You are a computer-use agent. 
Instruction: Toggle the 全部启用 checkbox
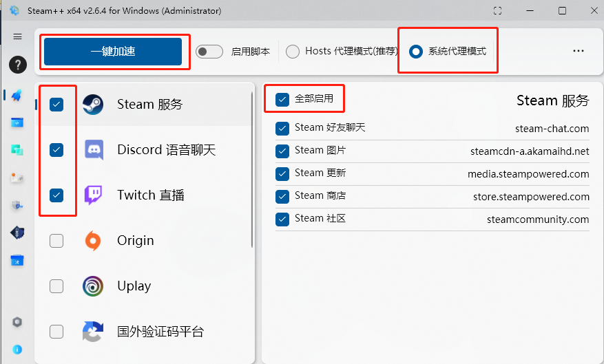click(x=282, y=99)
